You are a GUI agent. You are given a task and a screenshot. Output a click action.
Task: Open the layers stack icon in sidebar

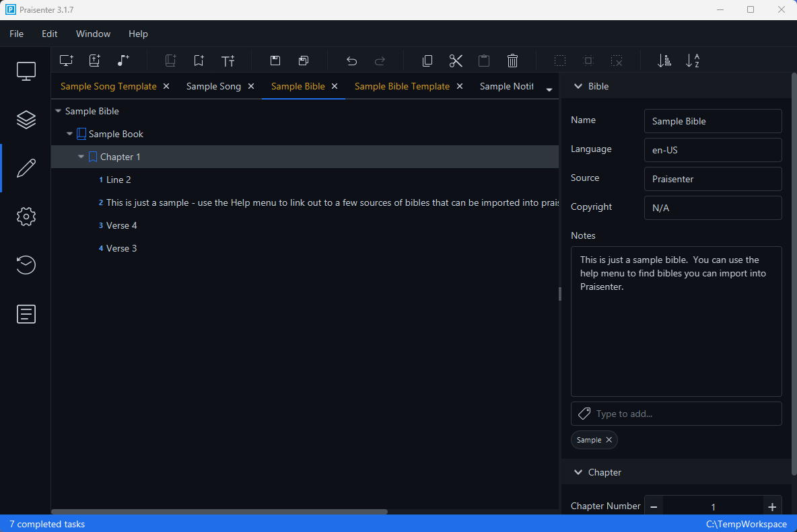(26, 120)
